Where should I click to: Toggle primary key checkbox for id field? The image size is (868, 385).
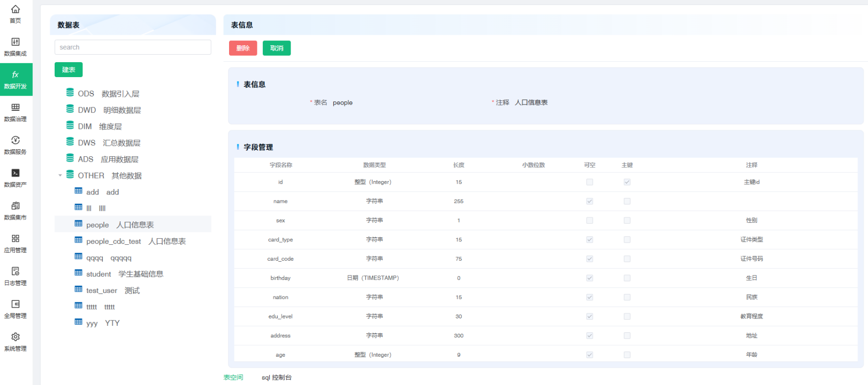(627, 182)
